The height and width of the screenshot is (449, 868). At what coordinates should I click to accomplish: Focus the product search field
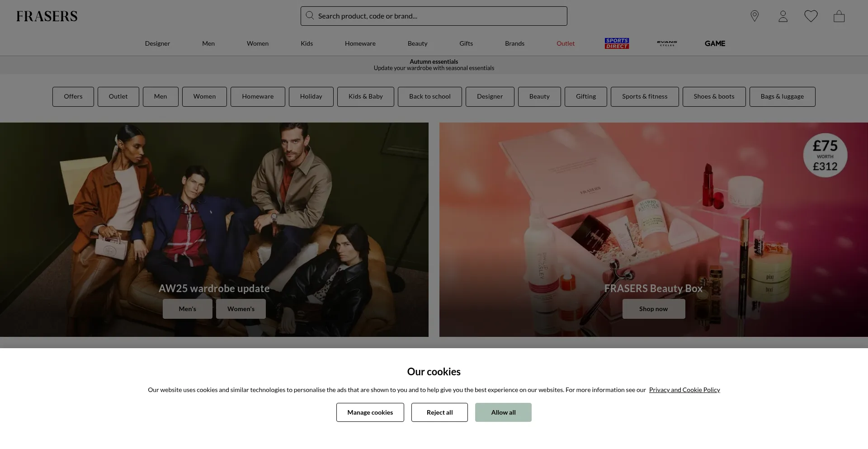(434, 16)
